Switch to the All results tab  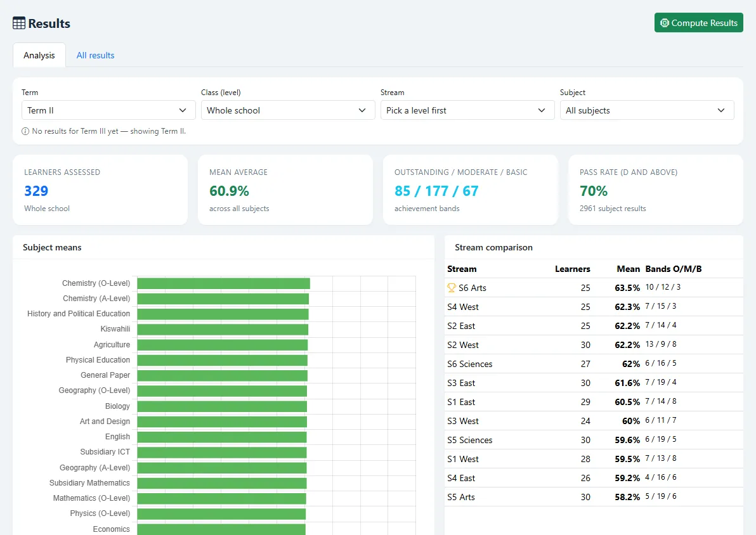click(x=96, y=55)
